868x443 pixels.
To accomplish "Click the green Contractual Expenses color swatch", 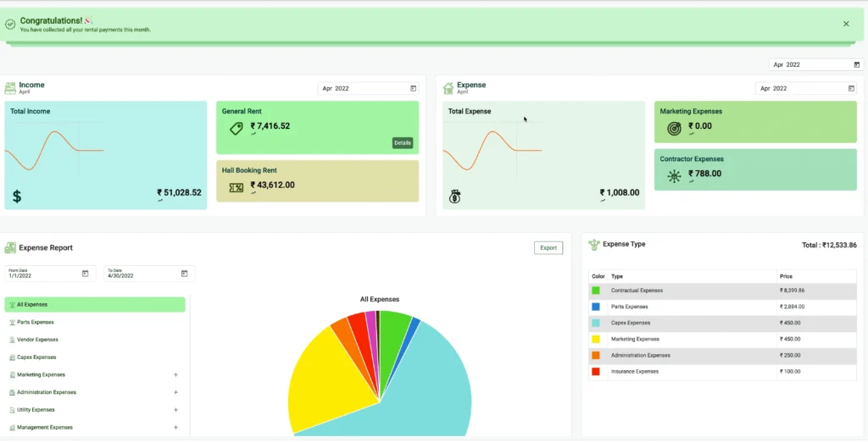I will (596, 291).
